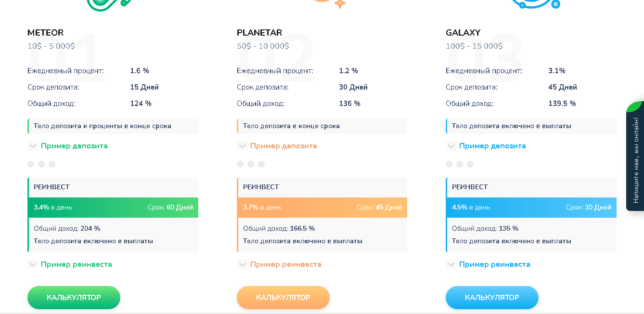Open the orange PLANETAR Калькулятор button
This screenshot has height=314, width=644.
[x=283, y=298]
